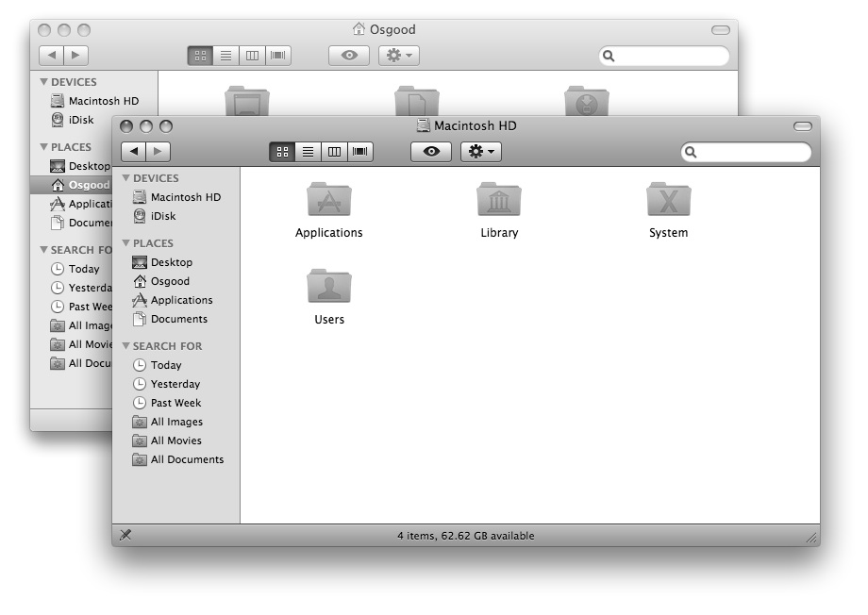This screenshot has width=868, height=615.
Task: Switch to column view in Macintosh HD window
Action: pyautogui.click(x=334, y=152)
